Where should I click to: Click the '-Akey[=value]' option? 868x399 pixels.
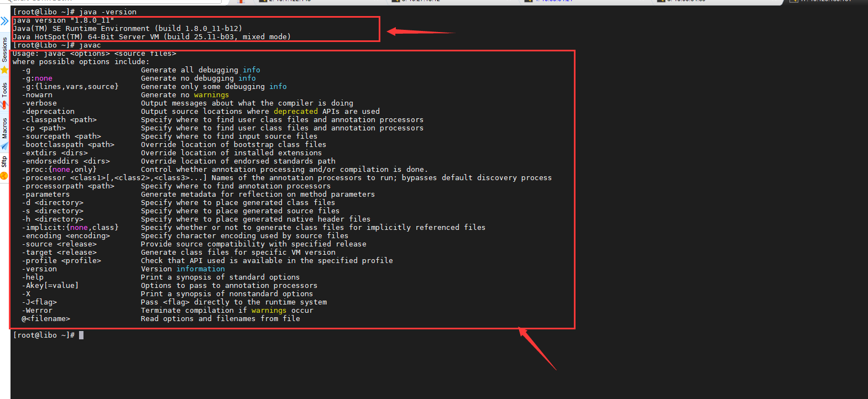click(x=50, y=286)
